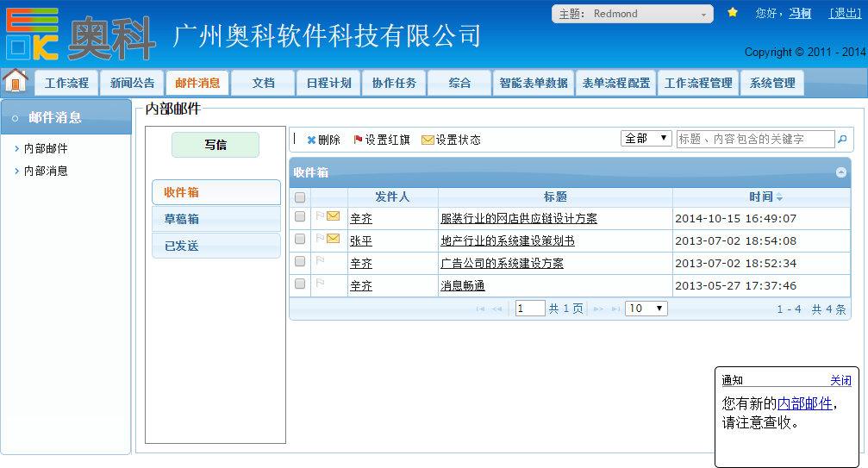
Task: Open the 系统管理 tab
Action: 772,84
